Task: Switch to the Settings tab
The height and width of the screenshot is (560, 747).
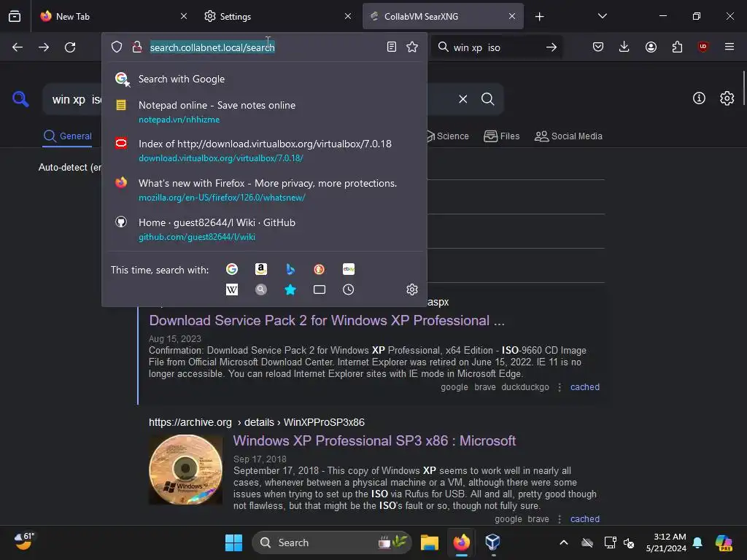Action: coord(278,16)
